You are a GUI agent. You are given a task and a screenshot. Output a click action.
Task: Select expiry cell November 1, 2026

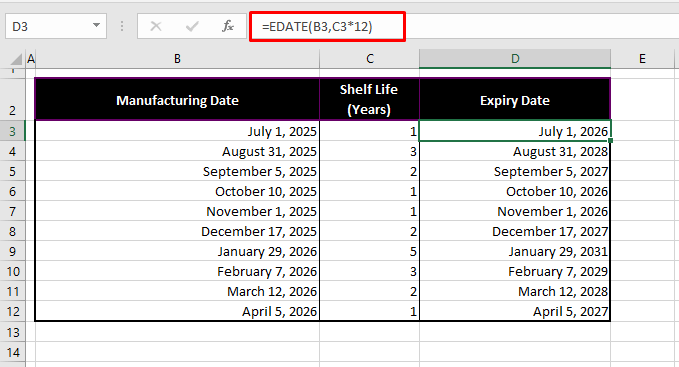515,211
